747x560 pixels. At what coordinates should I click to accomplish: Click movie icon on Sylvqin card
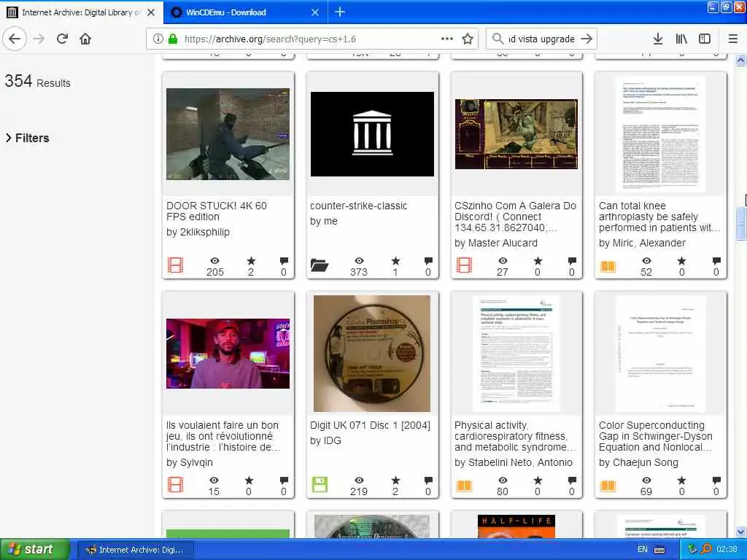click(x=175, y=485)
